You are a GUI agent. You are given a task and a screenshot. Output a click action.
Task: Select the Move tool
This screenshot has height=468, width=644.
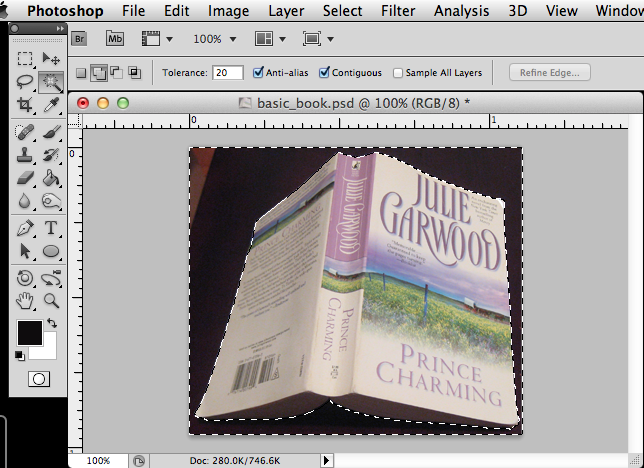(51, 59)
